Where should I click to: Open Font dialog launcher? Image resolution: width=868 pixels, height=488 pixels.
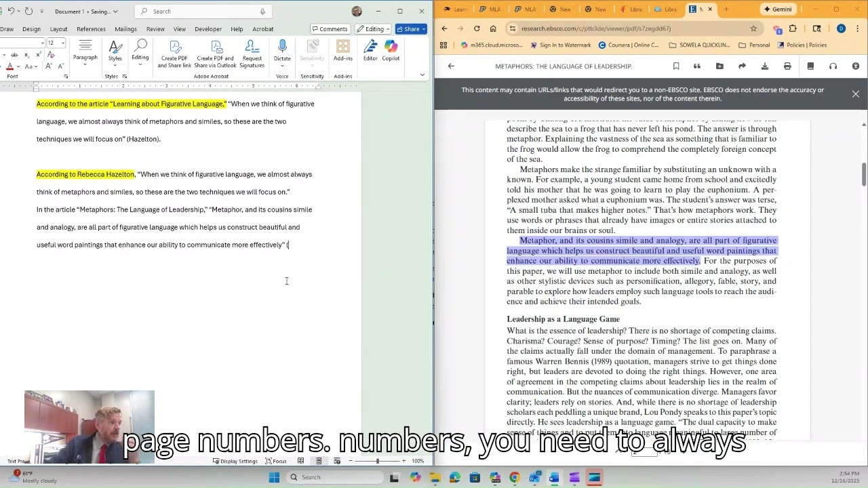click(66, 77)
